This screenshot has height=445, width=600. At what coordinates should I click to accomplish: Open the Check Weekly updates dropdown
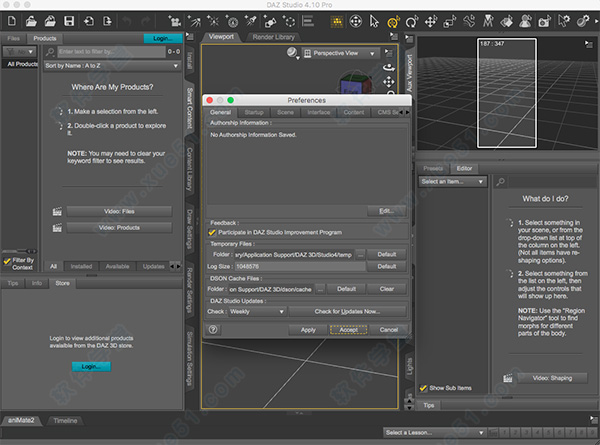pyautogui.click(x=258, y=311)
